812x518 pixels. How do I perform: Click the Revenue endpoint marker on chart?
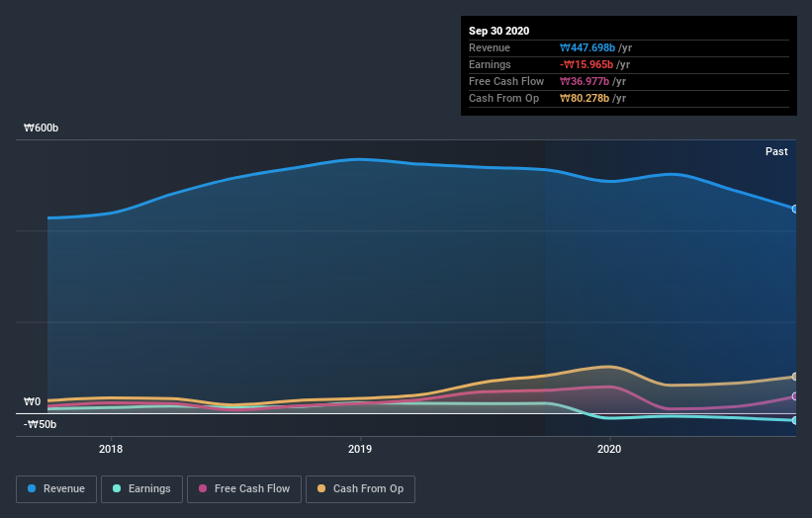point(795,209)
